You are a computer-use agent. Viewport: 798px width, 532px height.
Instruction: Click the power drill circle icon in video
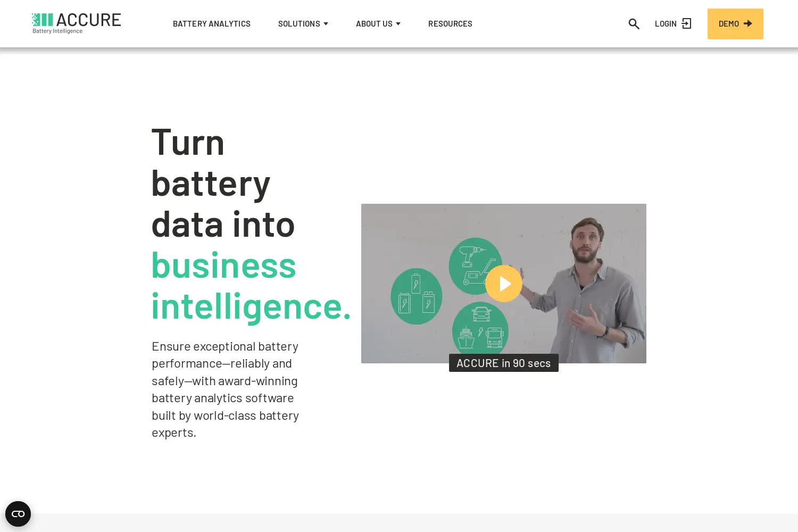click(474, 265)
